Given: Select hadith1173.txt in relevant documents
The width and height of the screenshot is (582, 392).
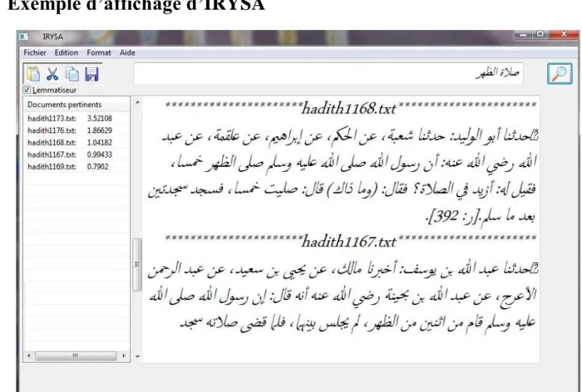Looking at the screenshot, I should (52, 118).
